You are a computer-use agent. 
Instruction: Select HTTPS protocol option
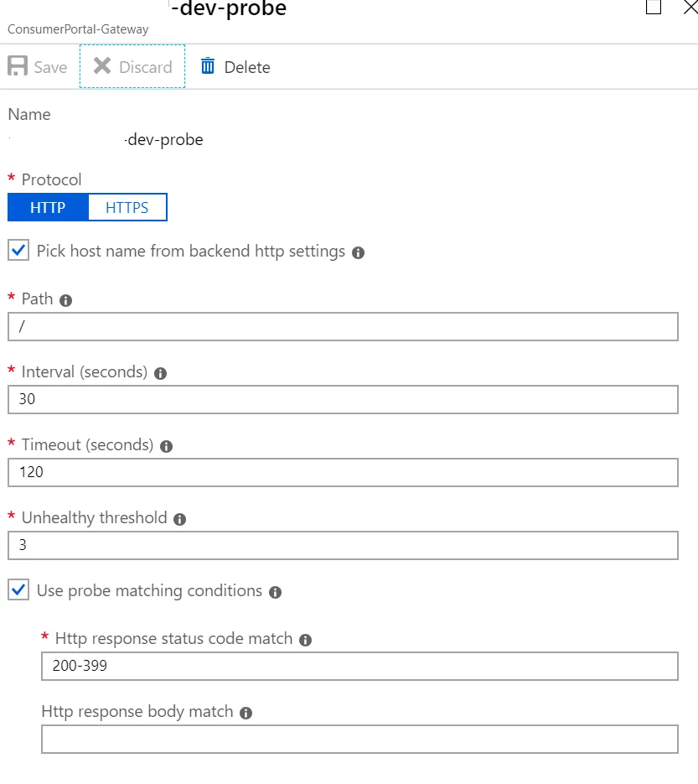tap(127, 207)
